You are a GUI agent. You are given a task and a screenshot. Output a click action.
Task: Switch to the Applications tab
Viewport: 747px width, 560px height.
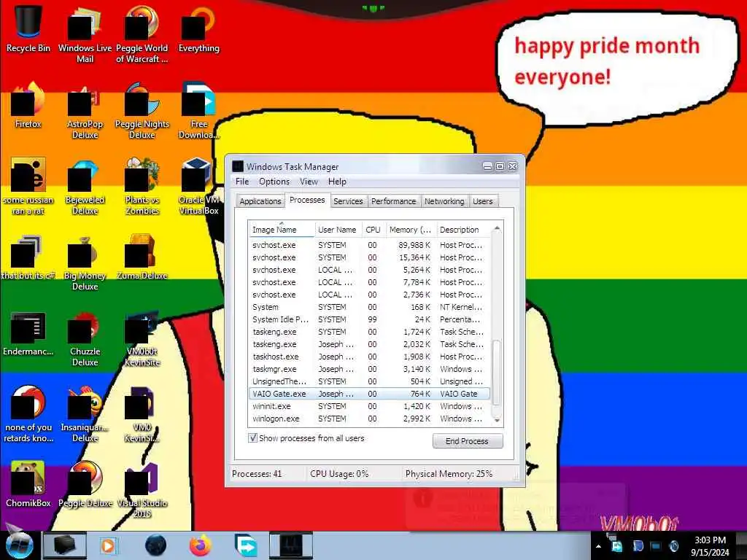coord(260,201)
